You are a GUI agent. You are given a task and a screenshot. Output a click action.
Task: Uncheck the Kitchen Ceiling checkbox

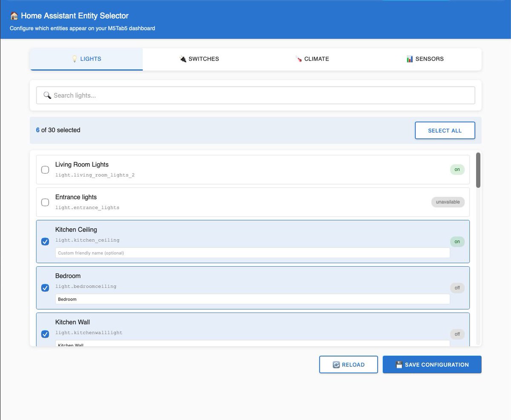point(45,242)
